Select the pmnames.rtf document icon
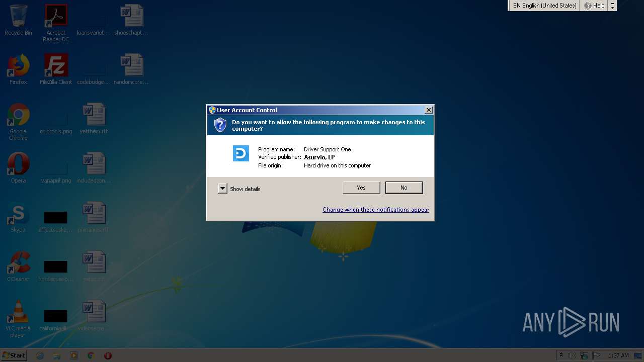 (94, 217)
